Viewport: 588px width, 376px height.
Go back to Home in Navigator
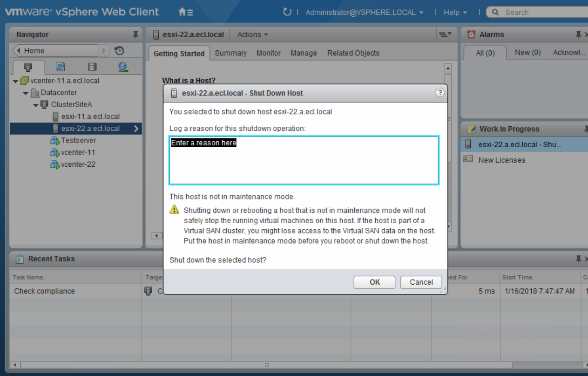pyautogui.click(x=55, y=50)
